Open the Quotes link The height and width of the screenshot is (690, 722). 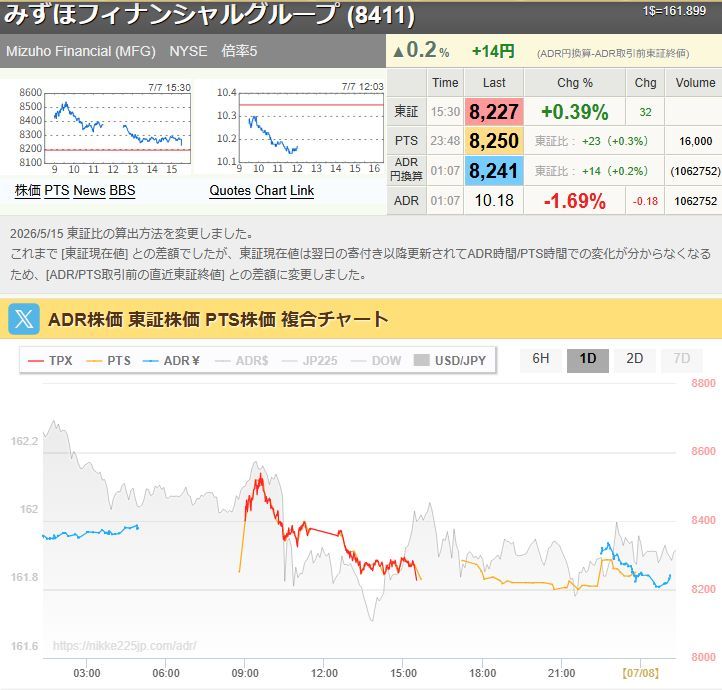(x=230, y=191)
